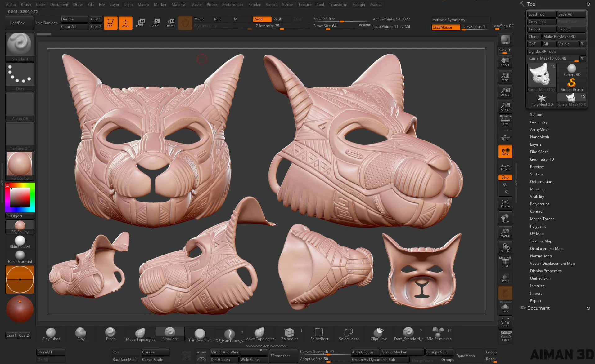Switch to Move transform mode
This screenshot has height=364, width=595.
pyautogui.click(x=140, y=23)
